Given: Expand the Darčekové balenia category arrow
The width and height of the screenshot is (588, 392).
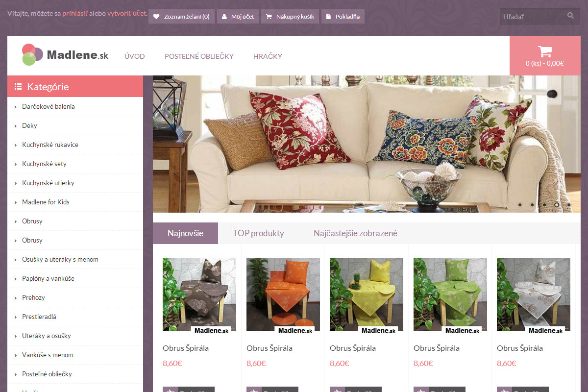Looking at the screenshot, I should pyautogui.click(x=16, y=107).
